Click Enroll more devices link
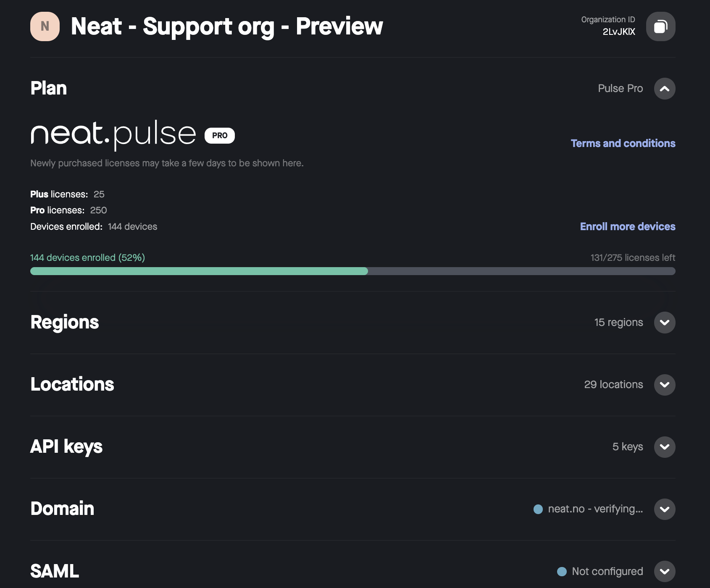 click(628, 226)
